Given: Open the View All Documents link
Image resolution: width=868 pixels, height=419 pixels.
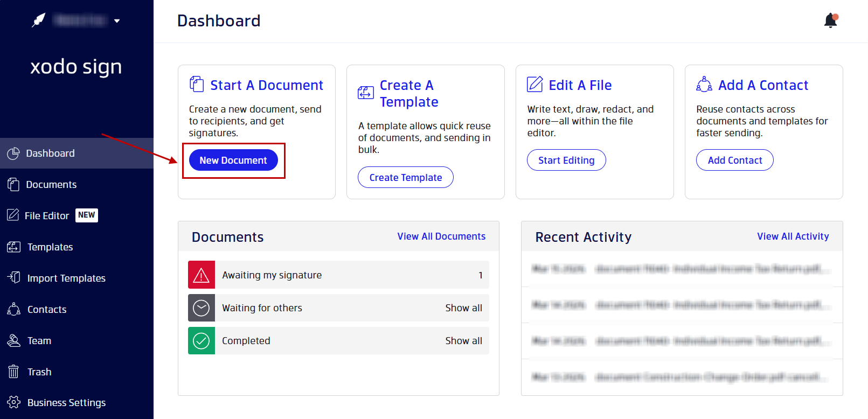Looking at the screenshot, I should [x=441, y=236].
